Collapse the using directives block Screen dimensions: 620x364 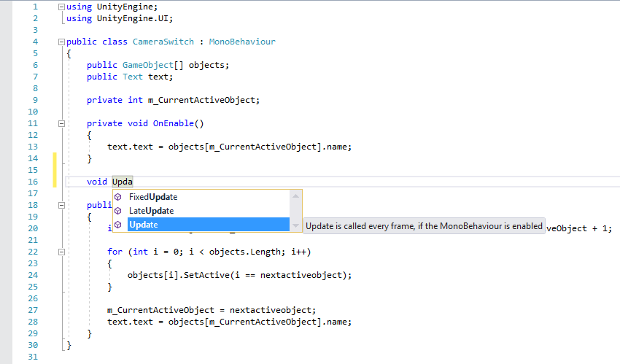[x=61, y=7]
